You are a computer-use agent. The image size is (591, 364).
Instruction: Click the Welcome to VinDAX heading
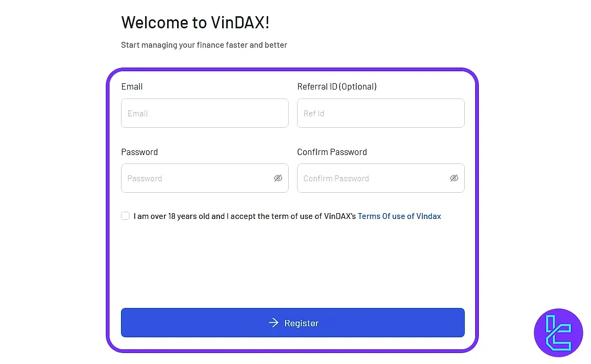click(195, 22)
